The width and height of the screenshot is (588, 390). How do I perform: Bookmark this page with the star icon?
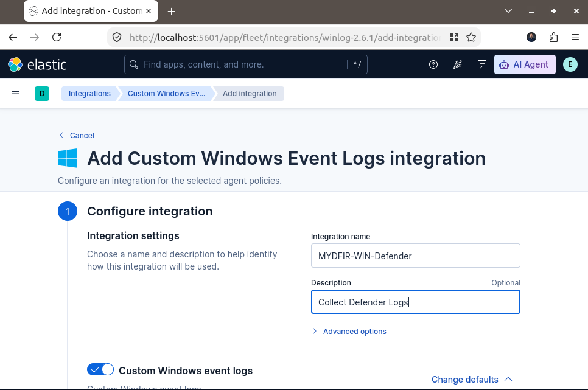tap(471, 37)
